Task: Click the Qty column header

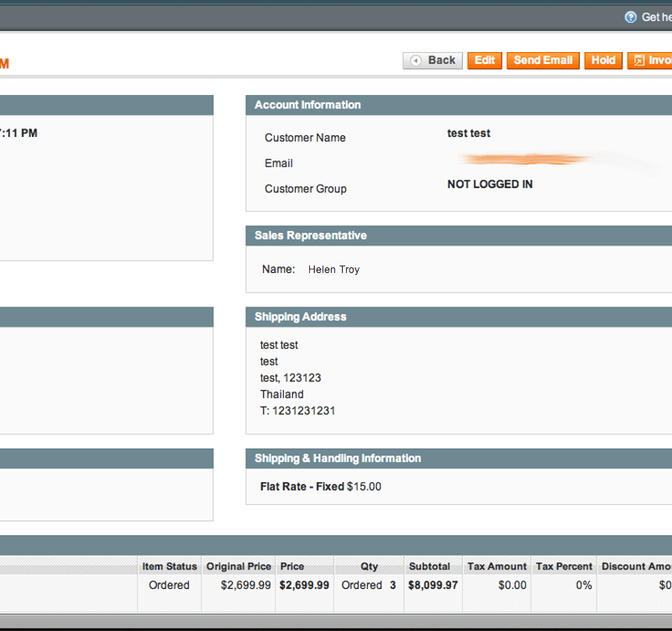Action: coord(369,566)
